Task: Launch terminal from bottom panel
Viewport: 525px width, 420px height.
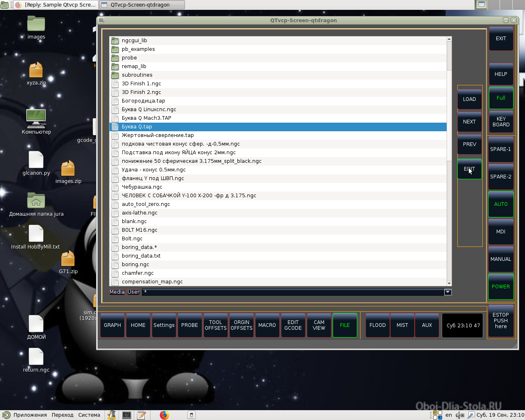Action: (127, 415)
